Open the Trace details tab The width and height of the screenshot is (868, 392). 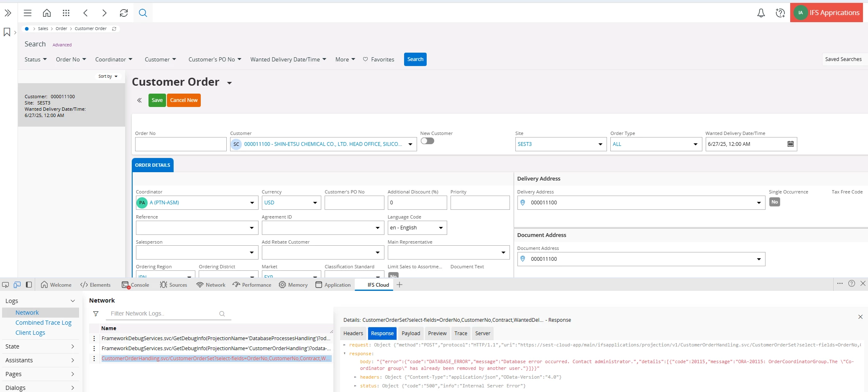pyautogui.click(x=461, y=333)
